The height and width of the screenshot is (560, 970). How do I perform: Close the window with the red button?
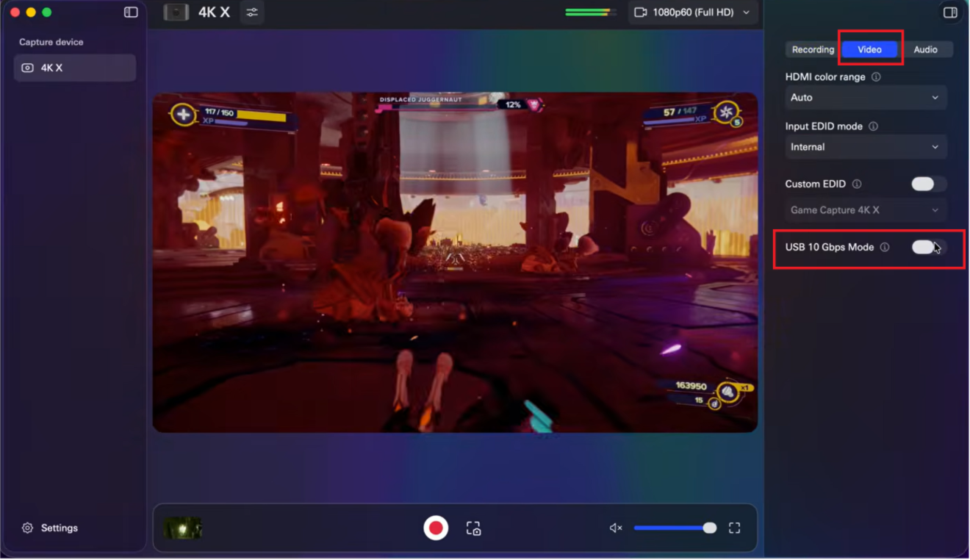click(x=15, y=12)
